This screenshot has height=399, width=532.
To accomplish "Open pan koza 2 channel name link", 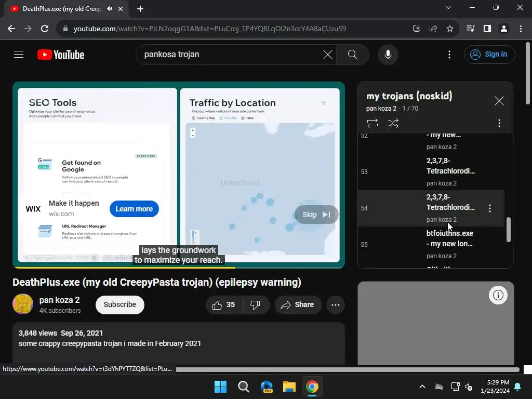I will (x=59, y=300).
